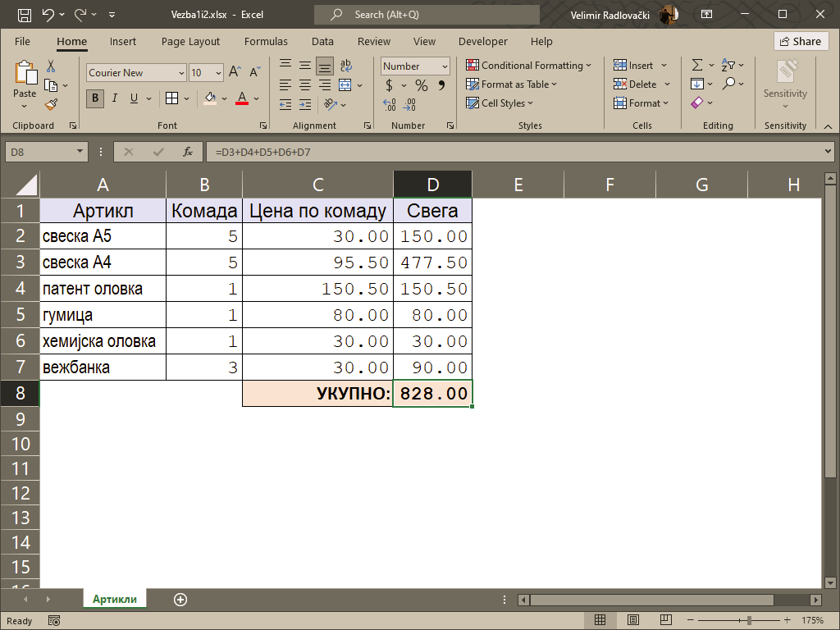Open the Cell Styles gallery
The image size is (840, 630).
[x=500, y=103]
